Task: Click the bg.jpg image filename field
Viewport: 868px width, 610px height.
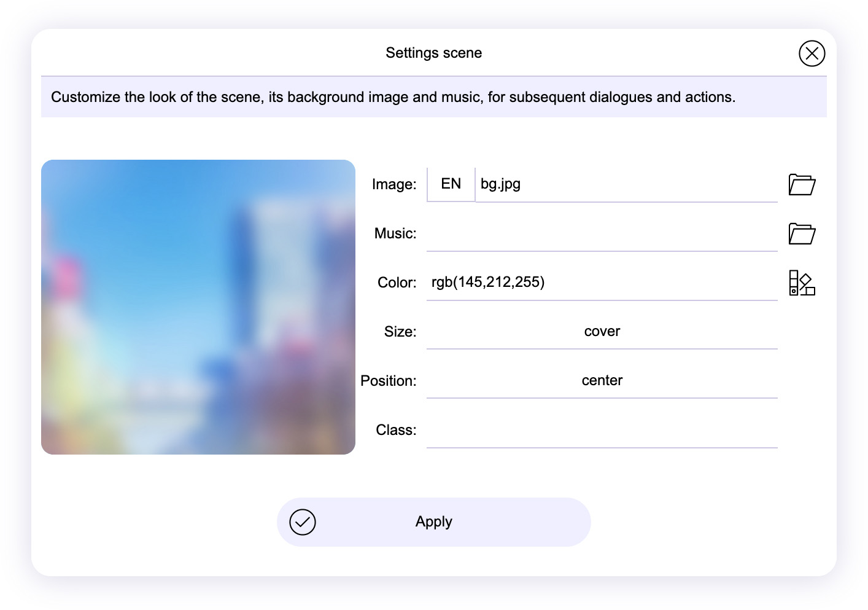Action: [626, 184]
